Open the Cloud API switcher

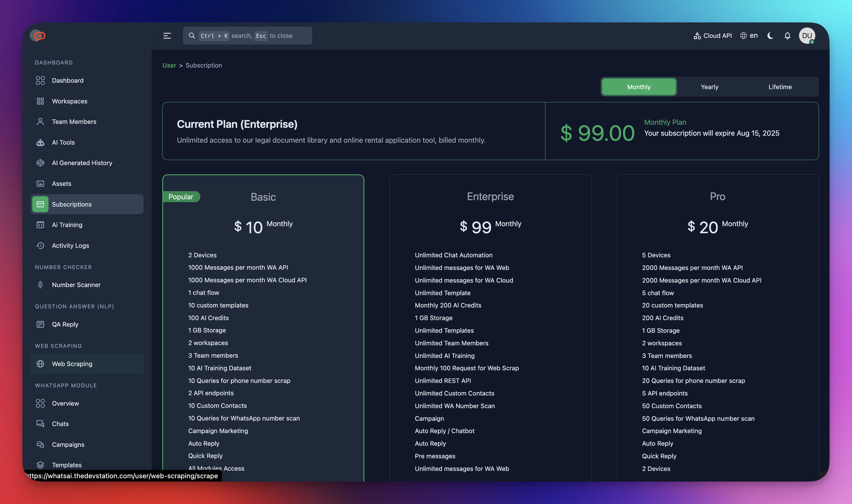(x=712, y=36)
